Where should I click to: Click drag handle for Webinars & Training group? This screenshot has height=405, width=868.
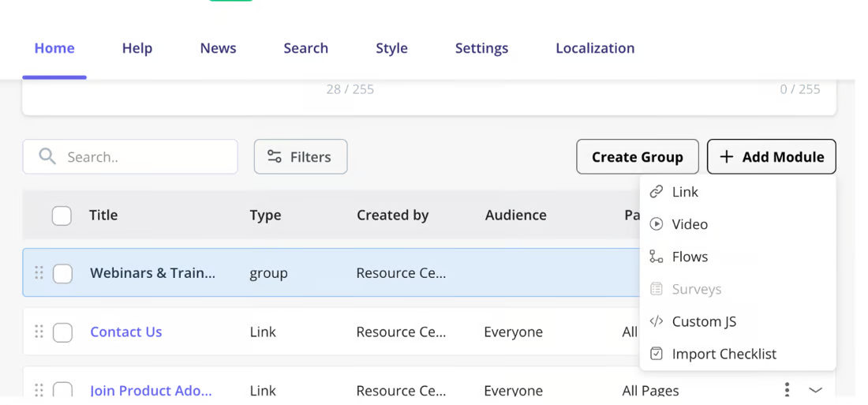(x=39, y=272)
